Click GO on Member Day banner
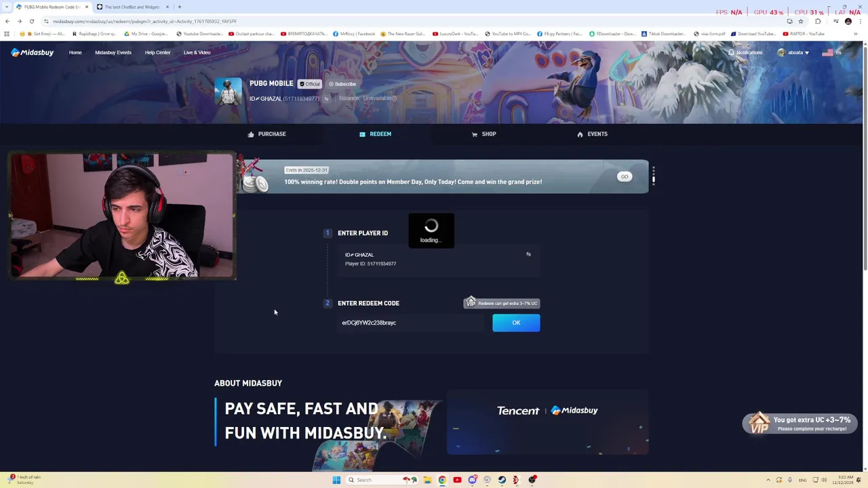The image size is (868, 488). (625, 176)
